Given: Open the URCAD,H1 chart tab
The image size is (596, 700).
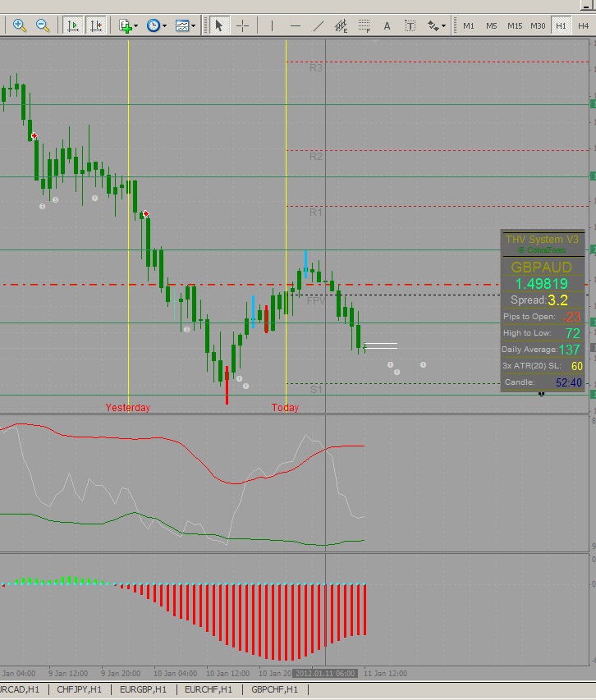Looking at the screenshot, I should [20, 689].
